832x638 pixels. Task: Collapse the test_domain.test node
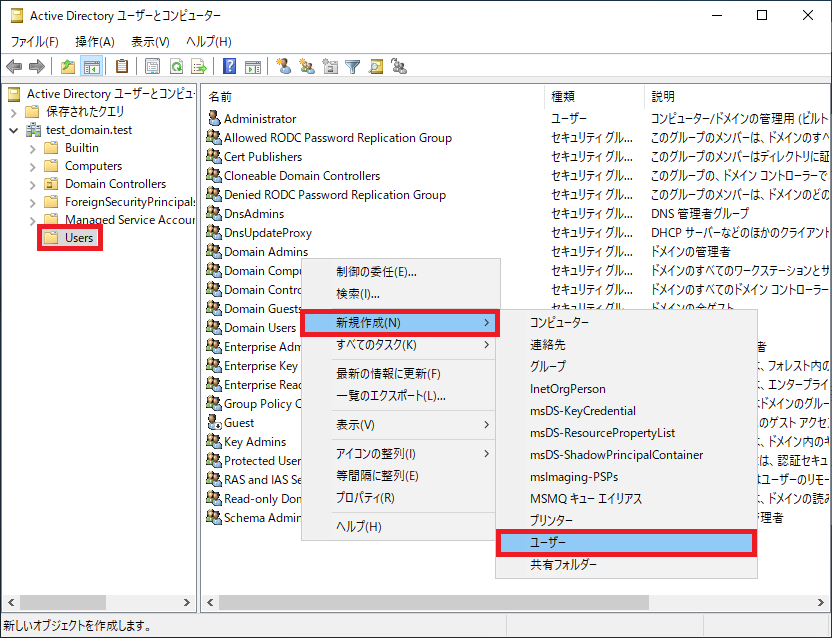(14, 131)
